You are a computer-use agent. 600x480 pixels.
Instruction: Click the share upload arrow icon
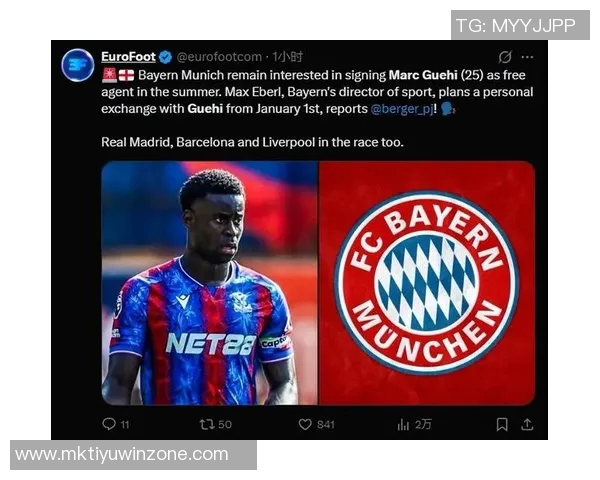point(527,424)
